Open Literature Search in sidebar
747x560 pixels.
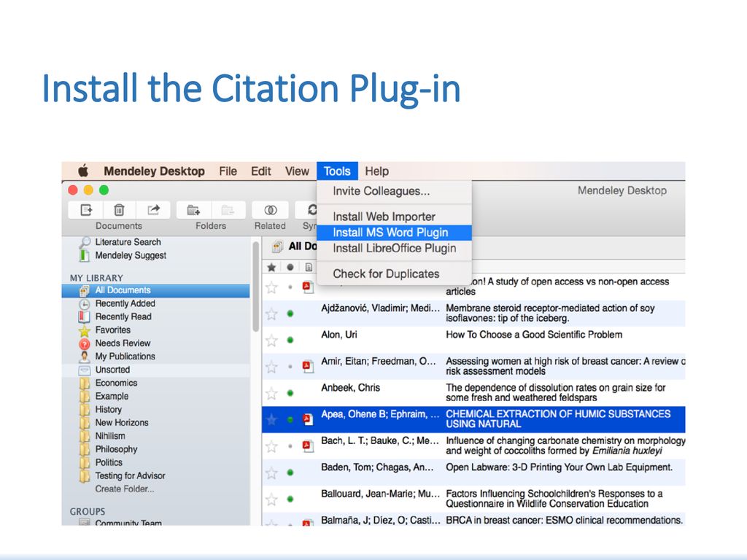[x=128, y=242]
